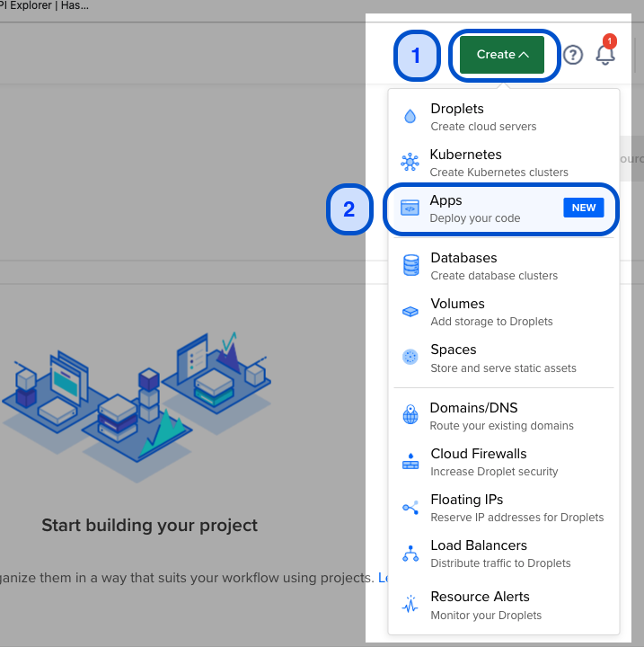Click the Resource Alerts pulse icon

point(410,604)
